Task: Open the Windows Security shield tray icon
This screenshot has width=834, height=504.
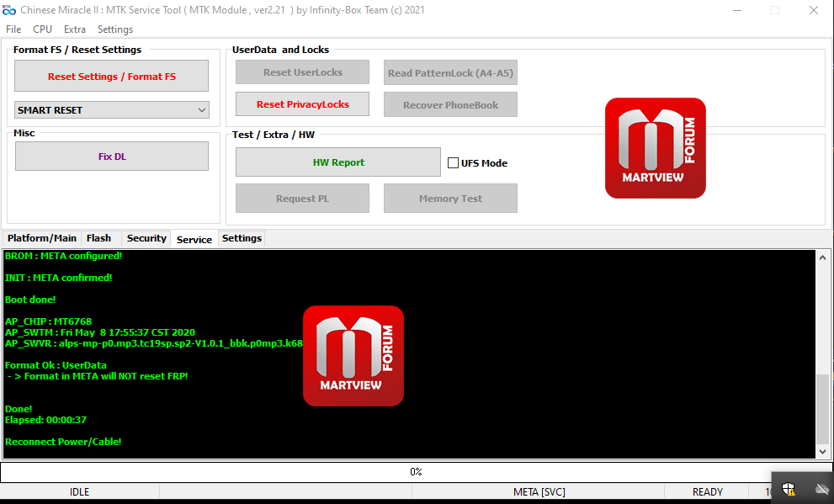Action: click(789, 489)
